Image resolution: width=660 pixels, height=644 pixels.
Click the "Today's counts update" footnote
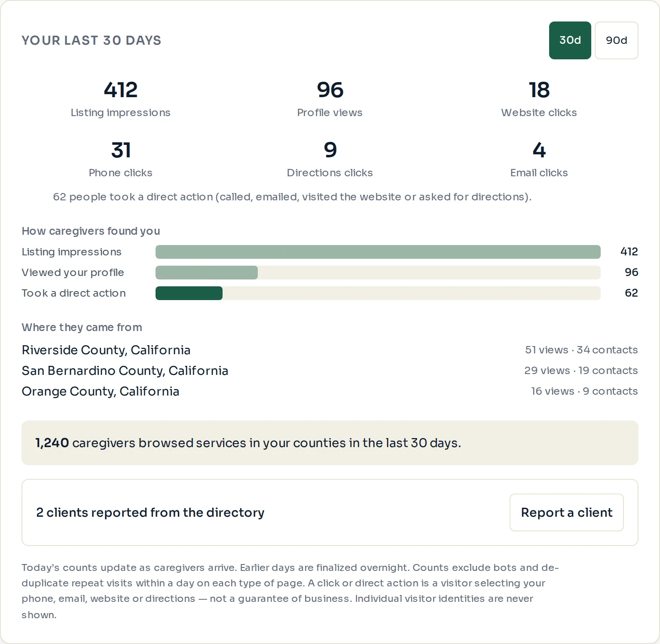tap(290, 591)
